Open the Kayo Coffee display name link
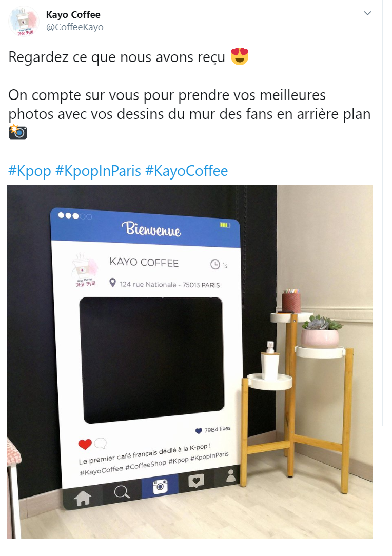This screenshot has height=556, width=392. point(73,15)
